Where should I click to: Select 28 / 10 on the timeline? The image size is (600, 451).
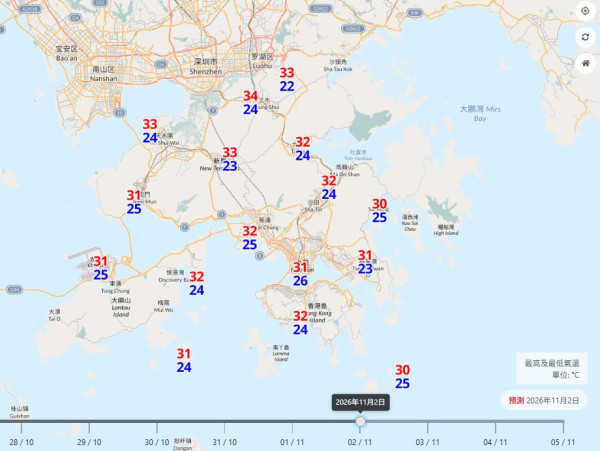pyautogui.click(x=21, y=442)
